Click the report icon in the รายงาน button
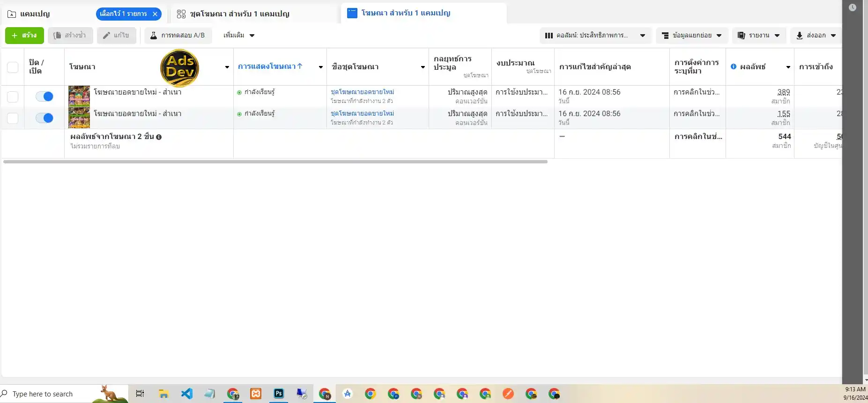868x403 pixels. [741, 36]
